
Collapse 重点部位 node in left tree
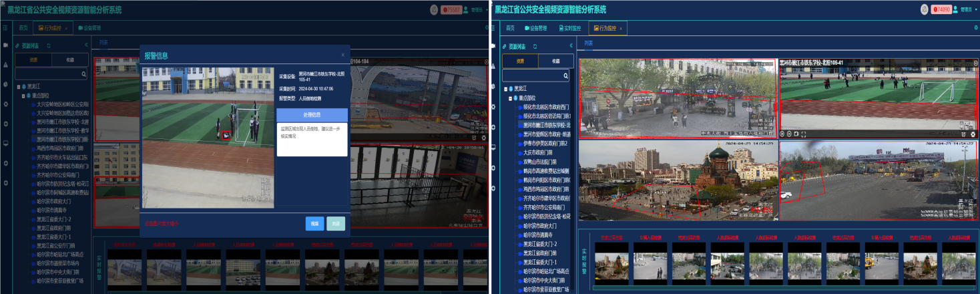point(24,96)
